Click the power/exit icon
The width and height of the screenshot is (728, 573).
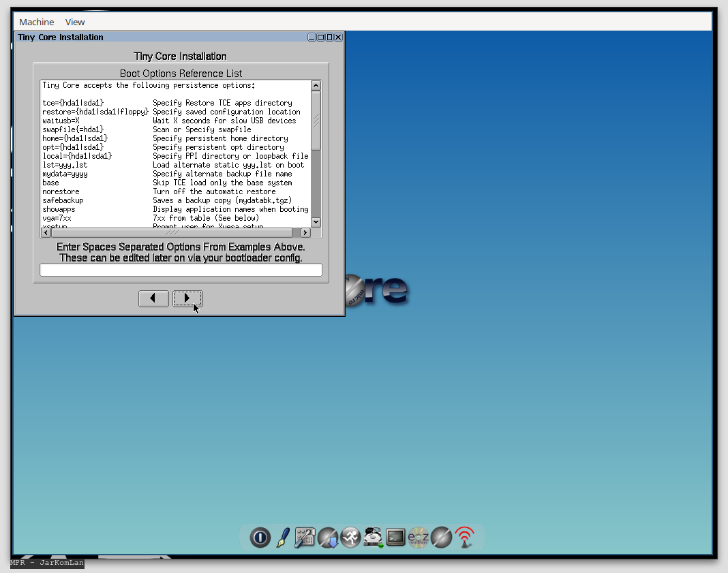(x=260, y=538)
